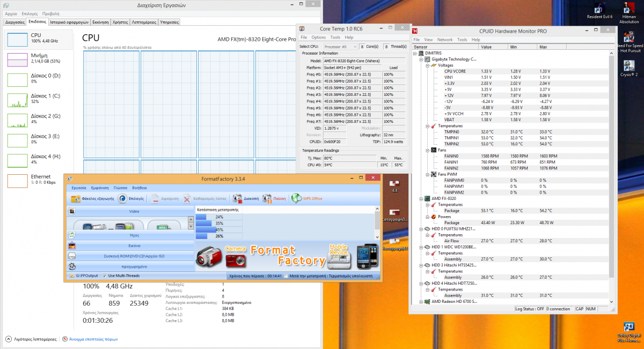
Task: Toggle the Use Multi-Threads checkbox
Action: tap(104, 276)
